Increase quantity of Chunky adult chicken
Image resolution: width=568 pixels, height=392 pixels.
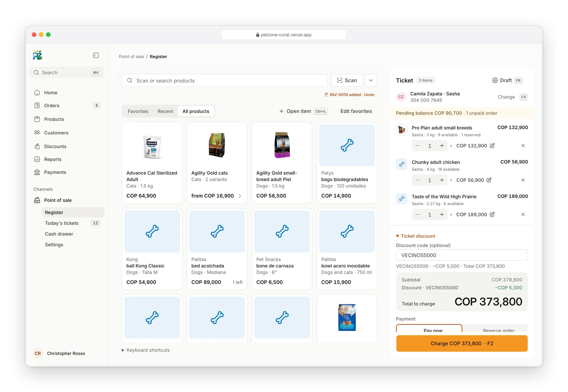pos(442,180)
